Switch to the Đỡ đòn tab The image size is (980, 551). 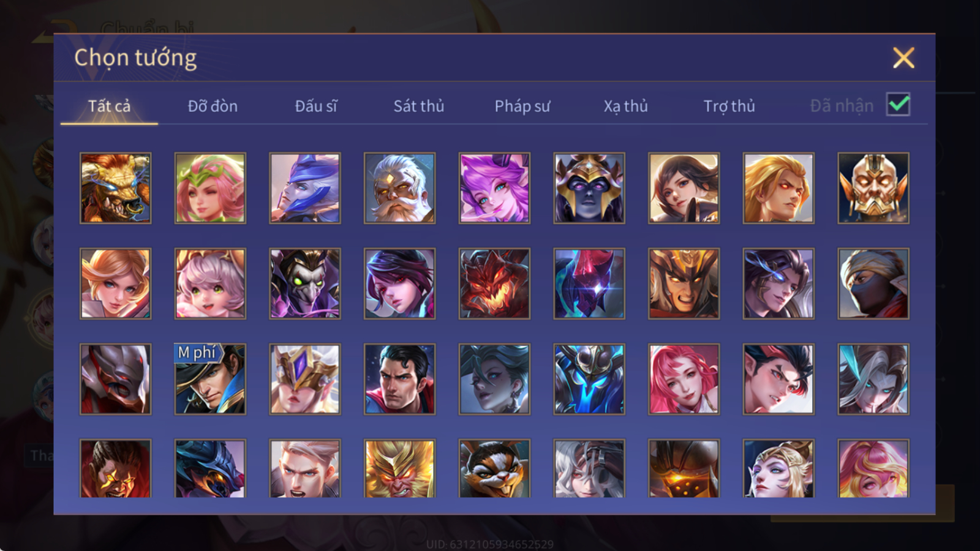pos(213,106)
